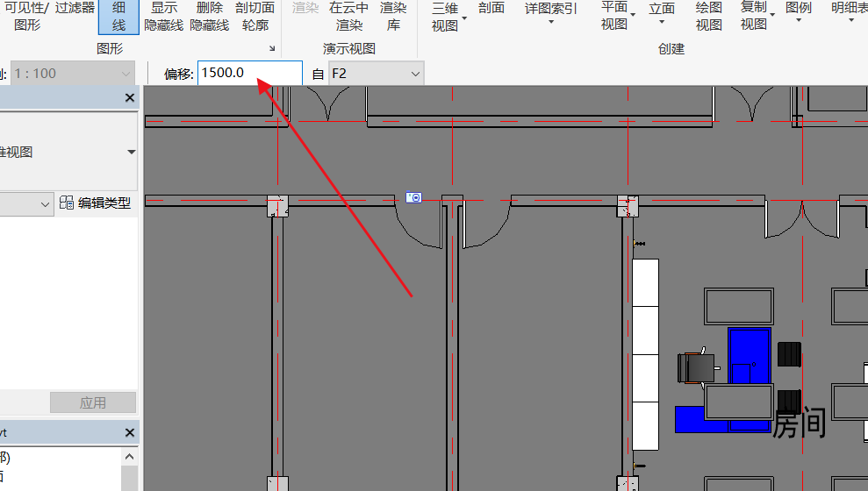Click 显示隐藏线 show hidden lines tool
The image size is (868, 491).
[163, 16]
